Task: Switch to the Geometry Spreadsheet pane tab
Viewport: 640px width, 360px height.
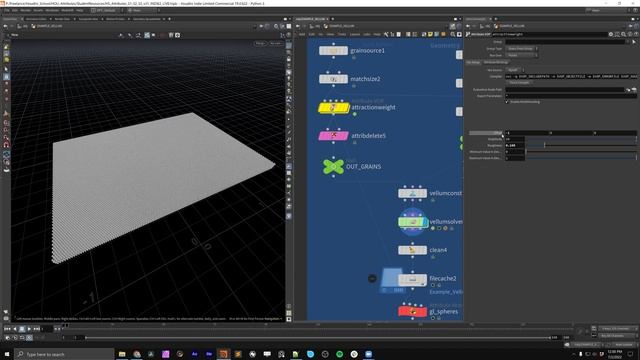Action: coord(147,19)
